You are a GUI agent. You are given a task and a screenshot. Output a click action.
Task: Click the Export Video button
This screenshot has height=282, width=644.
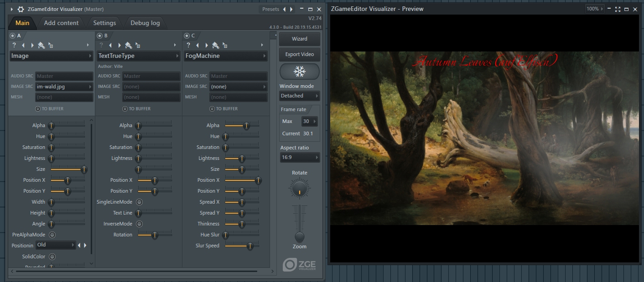[300, 55]
